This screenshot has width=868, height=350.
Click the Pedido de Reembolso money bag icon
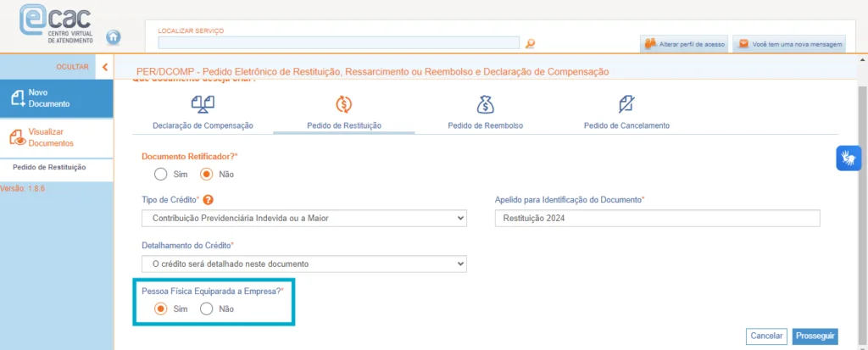pos(485,104)
